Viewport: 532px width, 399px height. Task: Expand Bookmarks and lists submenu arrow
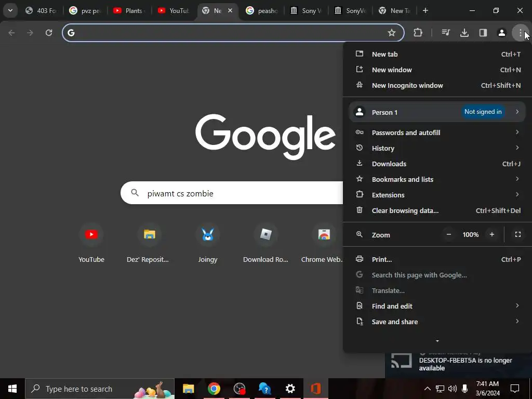click(x=517, y=179)
